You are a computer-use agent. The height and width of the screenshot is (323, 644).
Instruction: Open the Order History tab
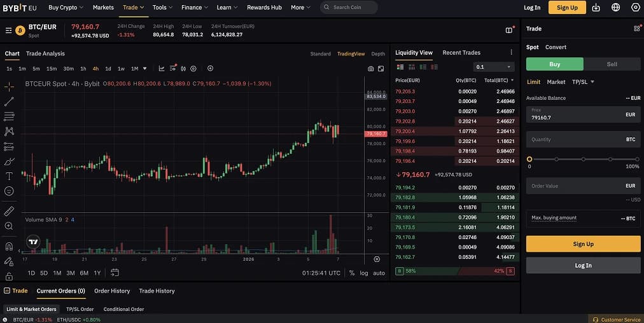click(112, 291)
